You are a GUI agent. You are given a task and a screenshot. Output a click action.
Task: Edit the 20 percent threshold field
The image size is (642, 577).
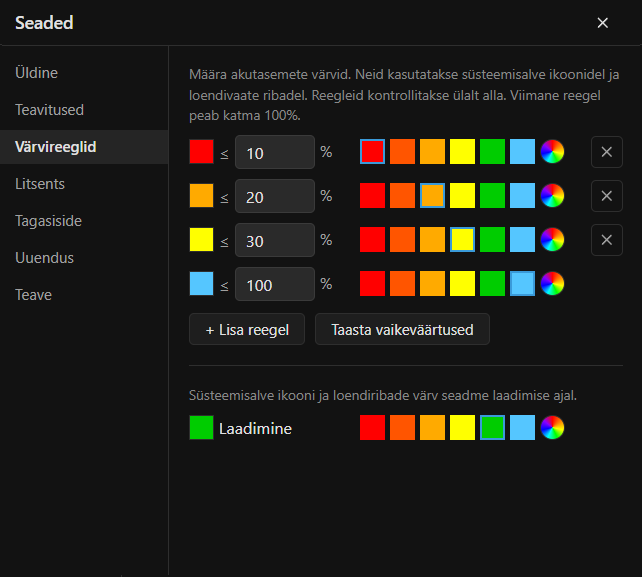tap(275, 196)
